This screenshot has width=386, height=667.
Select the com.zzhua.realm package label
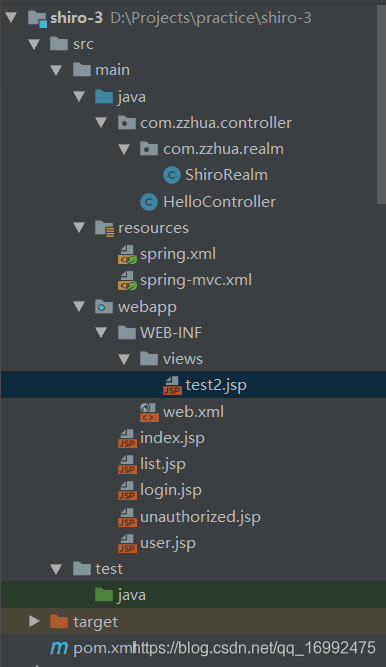[x=223, y=149]
